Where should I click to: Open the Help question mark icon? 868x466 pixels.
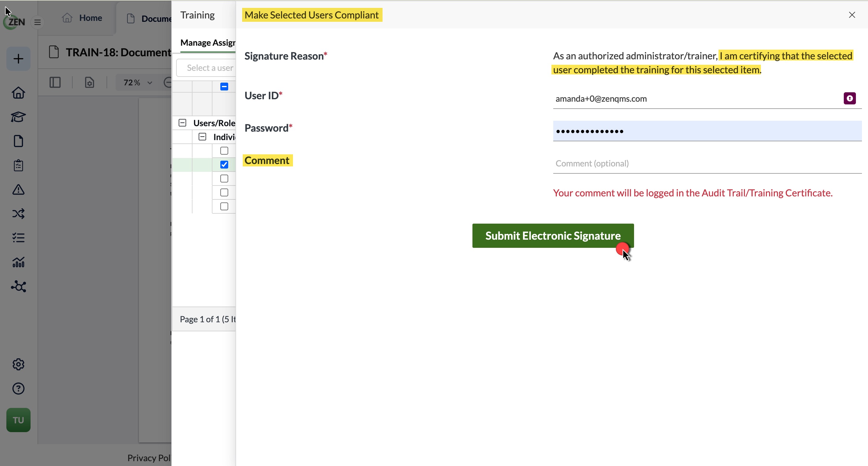click(18, 389)
